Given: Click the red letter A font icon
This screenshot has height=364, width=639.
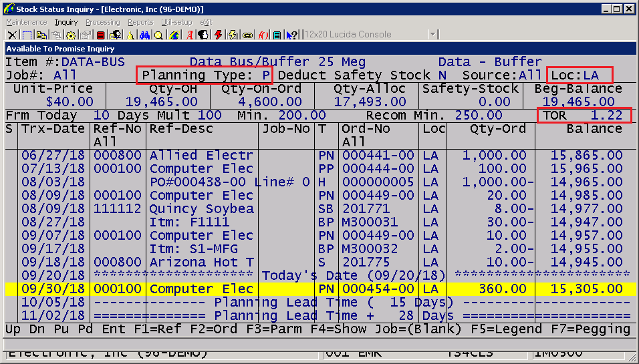Looking at the screenshot, I should [x=189, y=35].
